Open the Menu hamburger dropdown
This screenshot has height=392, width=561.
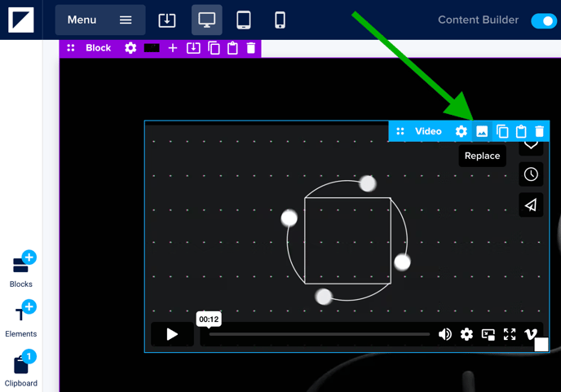(100, 20)
